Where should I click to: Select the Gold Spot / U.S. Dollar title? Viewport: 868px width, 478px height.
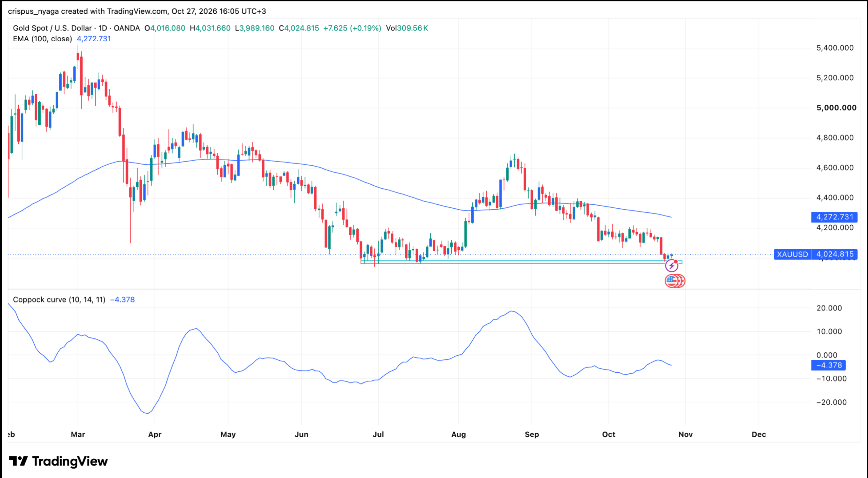(52, 28)
